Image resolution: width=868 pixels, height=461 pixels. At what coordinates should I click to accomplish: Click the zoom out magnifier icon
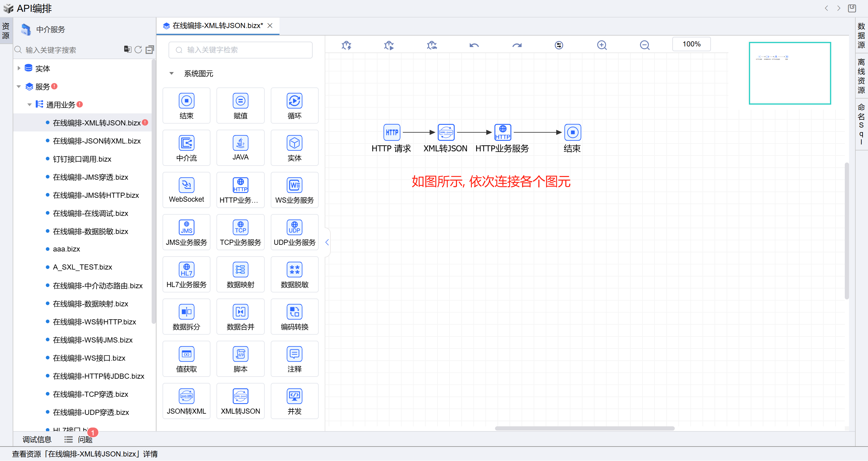(x=644, y=45)
